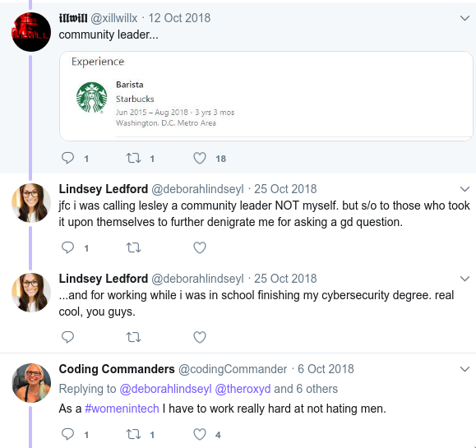Retweet Lindsey's cybersecurity degree tweet
The height and width of the screenshot is (448, 476).
point(133,337)
